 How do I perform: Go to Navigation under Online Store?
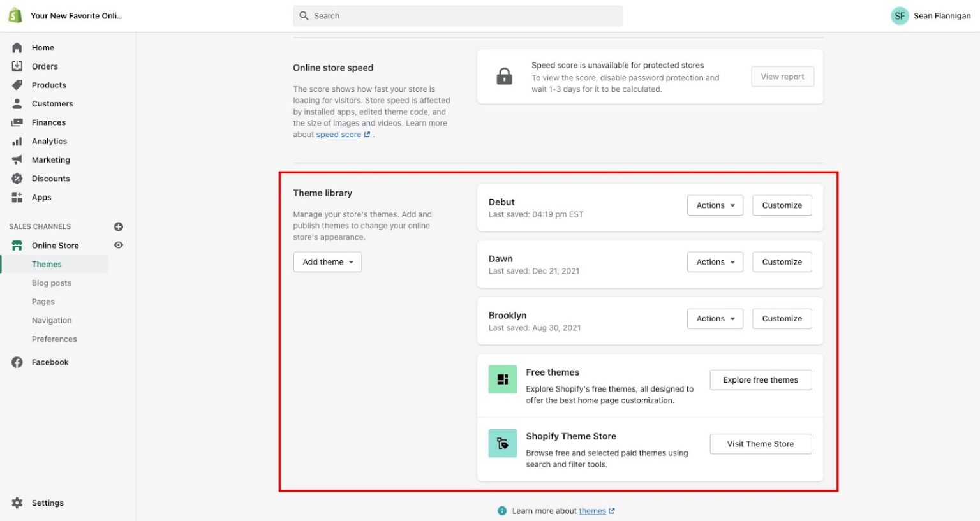[x=52, y=321]
